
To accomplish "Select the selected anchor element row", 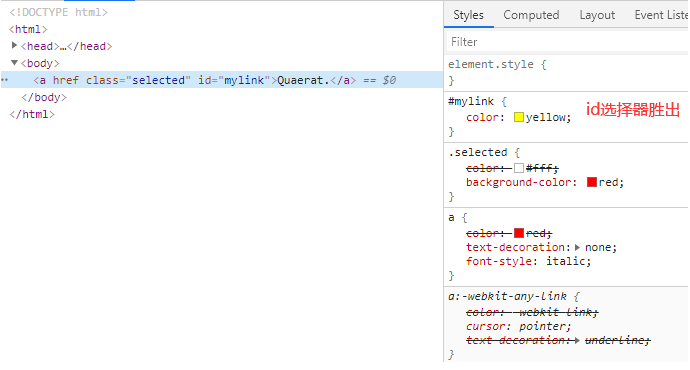I will point(222,80).
